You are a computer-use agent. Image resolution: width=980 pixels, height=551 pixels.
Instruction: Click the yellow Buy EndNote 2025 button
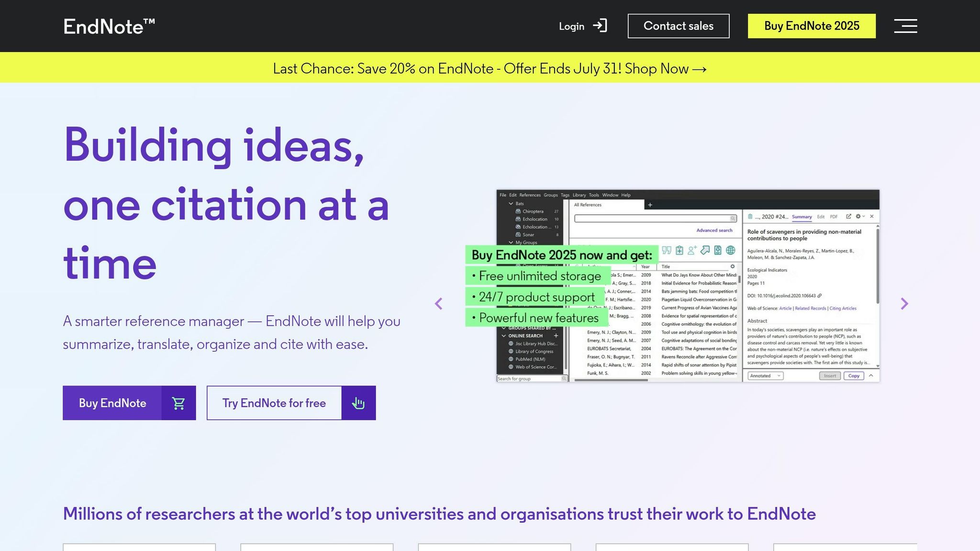coord(812,26)
